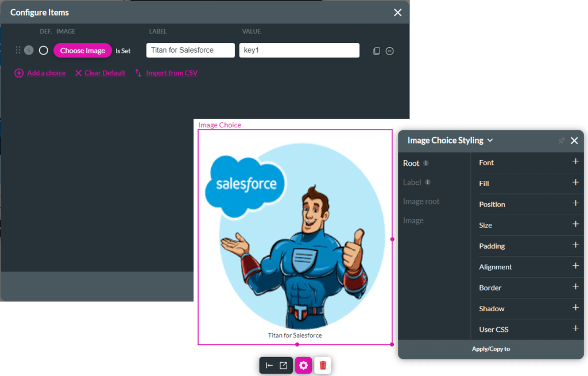Click the Apply/Copy to button
Viewport: 588px width, 376px height.
(x=491, y=349)
